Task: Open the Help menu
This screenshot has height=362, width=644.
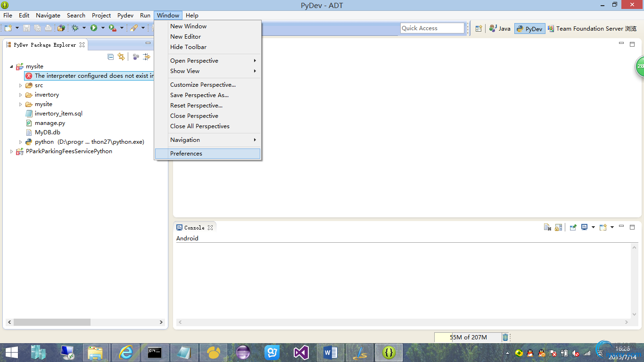Action: [x=192, y=15]
